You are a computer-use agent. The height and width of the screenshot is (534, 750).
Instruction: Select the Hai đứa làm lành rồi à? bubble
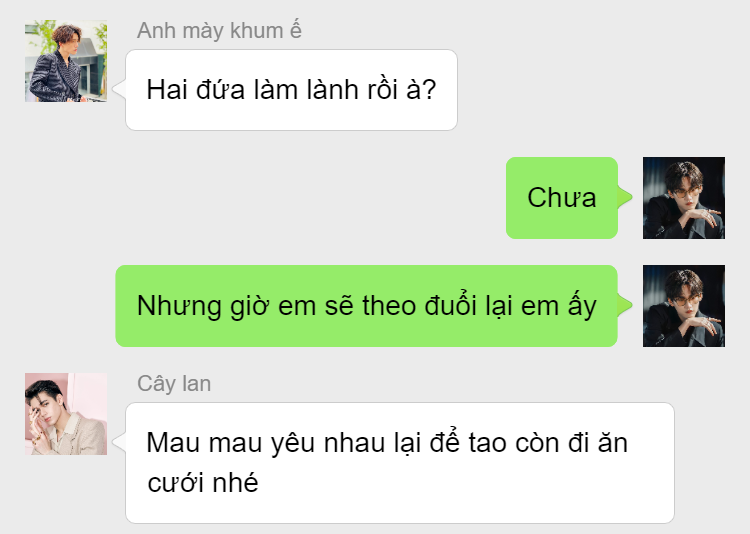point(291,90)
